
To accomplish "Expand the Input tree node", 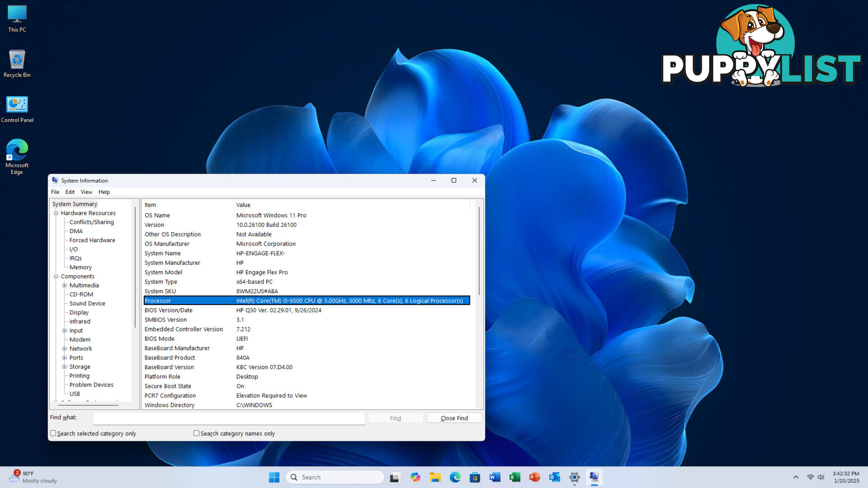I will coord(64,330).
